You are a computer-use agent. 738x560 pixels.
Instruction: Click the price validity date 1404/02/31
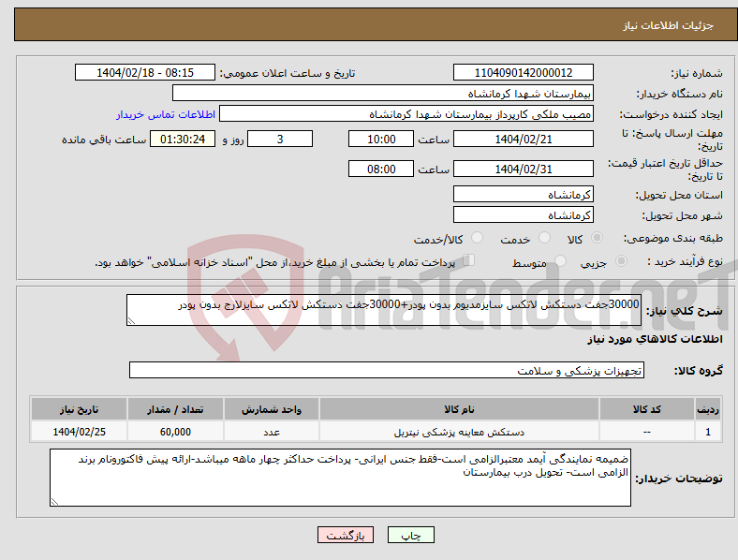point(523,169)
